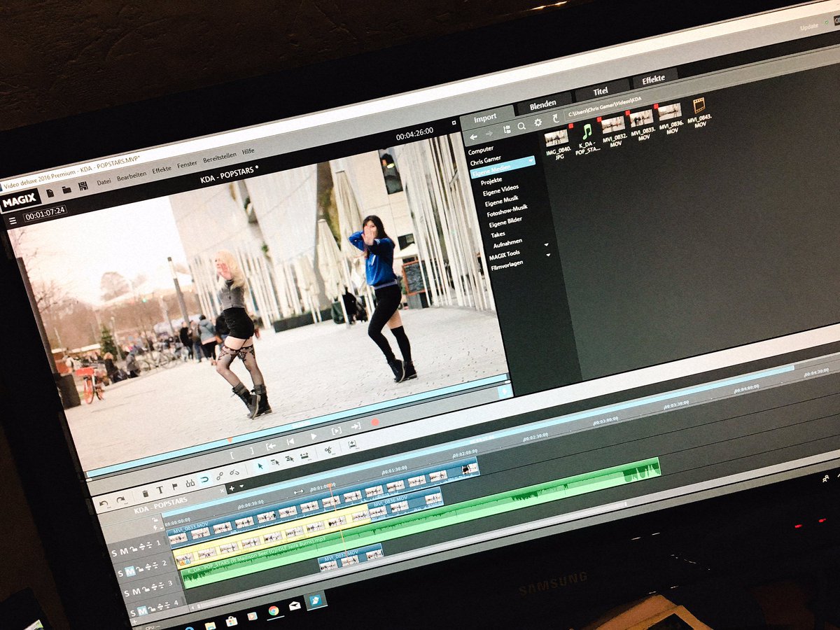Set the out-point bracket marker
This screenshot has width=840, height=630.
(252, 451)
